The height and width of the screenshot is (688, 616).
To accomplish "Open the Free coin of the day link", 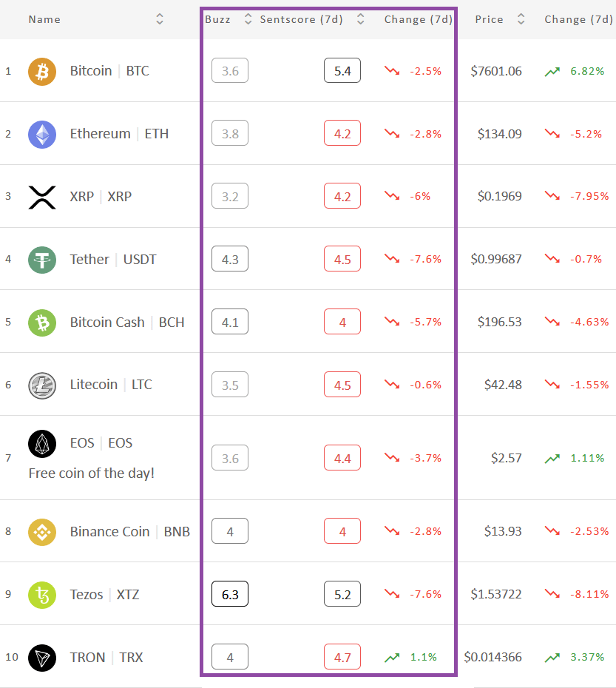I will (x=91, y=473).
